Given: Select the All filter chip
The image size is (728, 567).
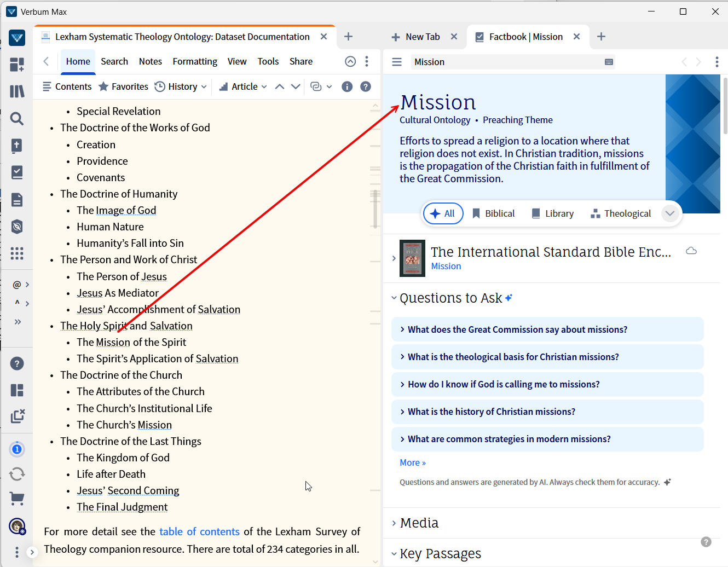Looking at the screenshot, I should [443, 213].
